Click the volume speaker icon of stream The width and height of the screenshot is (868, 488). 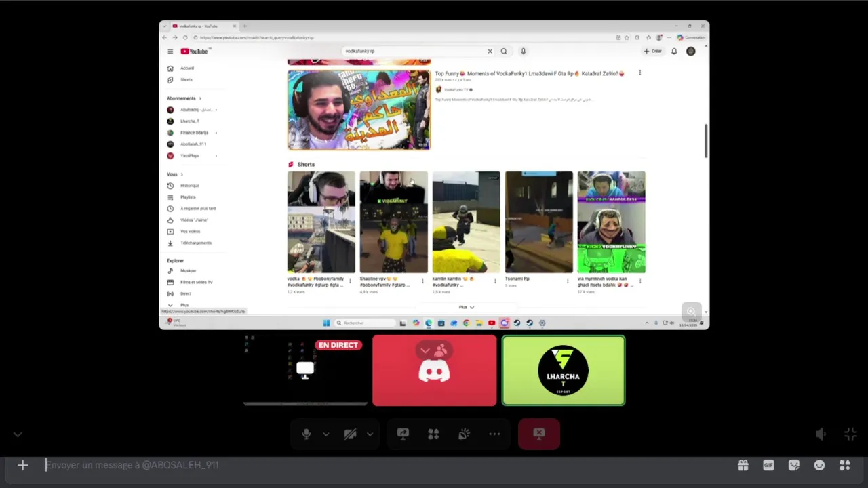pos(821,434)
